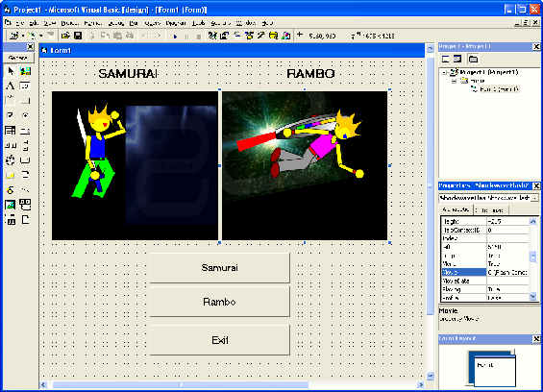543x392 pixels.
Task: Click the Start (run) toolbar button
Action: 175,36
